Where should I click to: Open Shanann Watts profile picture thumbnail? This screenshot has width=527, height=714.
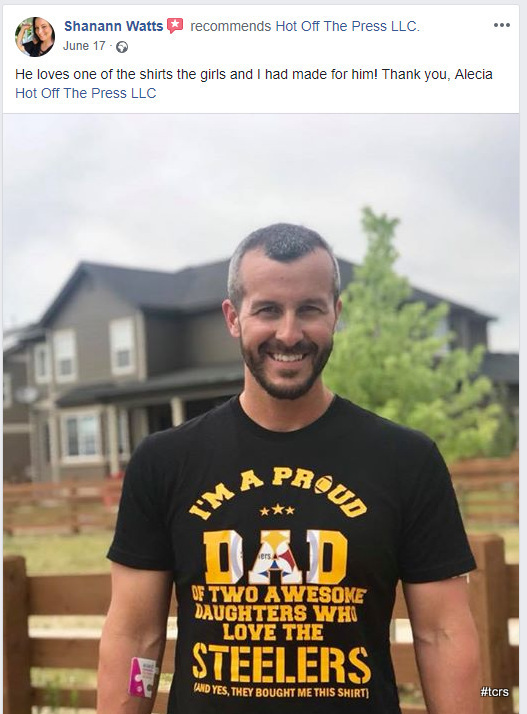point(35,36)
